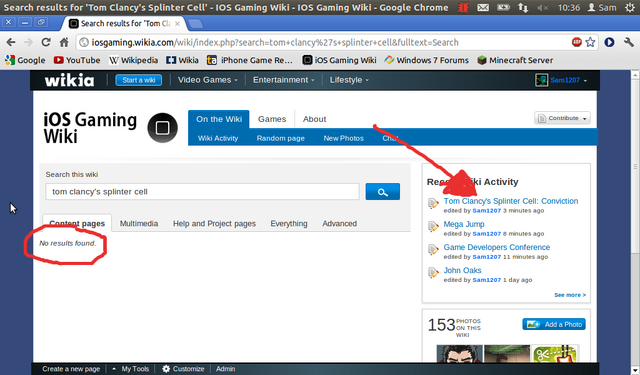Expand My Tools menu in bottom bar
The image size is (640, 375).
pyautogui.click(x=131, y=369)
